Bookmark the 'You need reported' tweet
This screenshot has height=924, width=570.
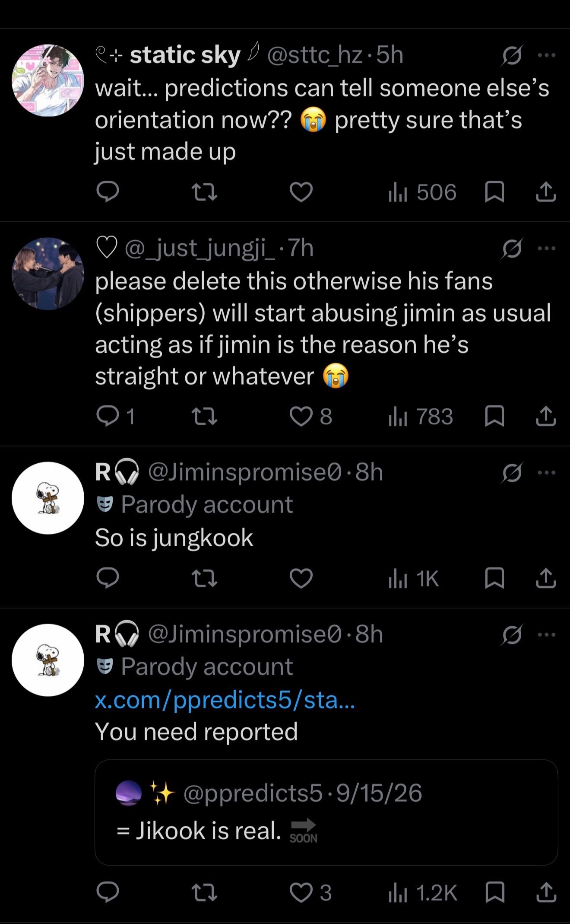(x=494, y=892)
